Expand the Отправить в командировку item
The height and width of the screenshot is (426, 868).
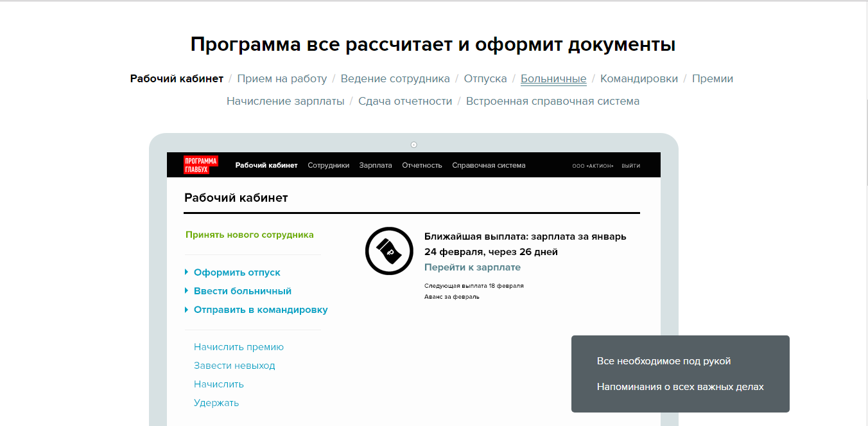point(261,309)
